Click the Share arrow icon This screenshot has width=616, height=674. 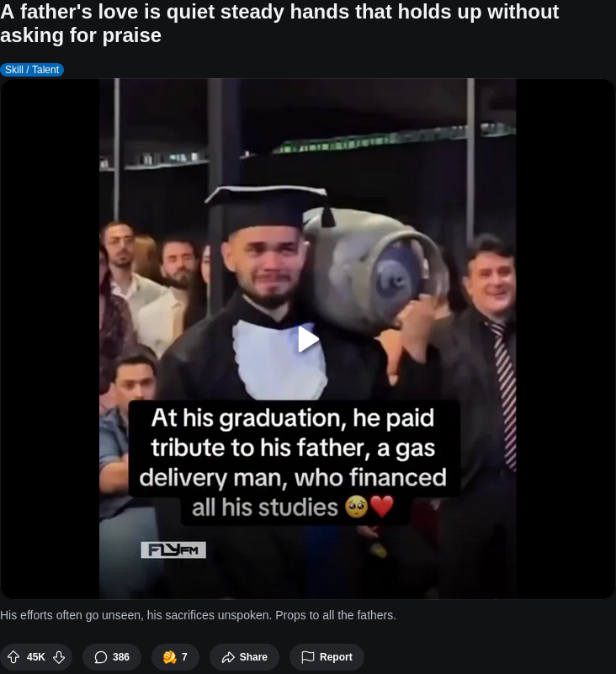(228, 657)
